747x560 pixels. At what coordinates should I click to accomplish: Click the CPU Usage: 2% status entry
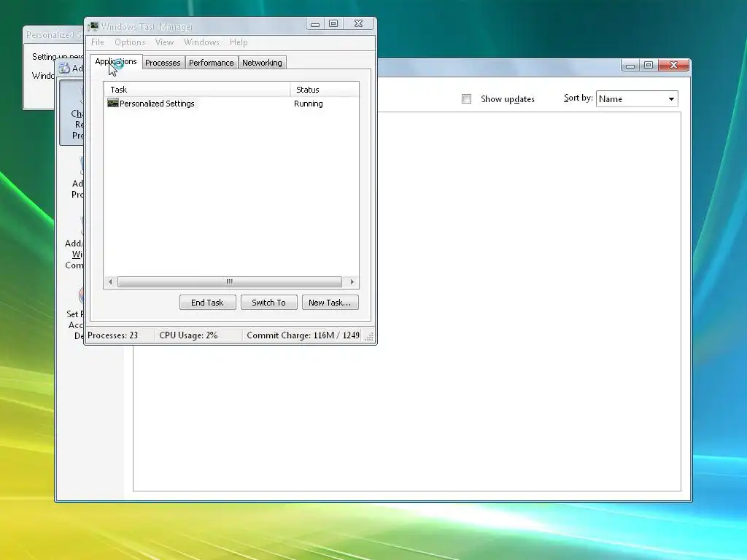pyautogui.click(x=188, y=335)
